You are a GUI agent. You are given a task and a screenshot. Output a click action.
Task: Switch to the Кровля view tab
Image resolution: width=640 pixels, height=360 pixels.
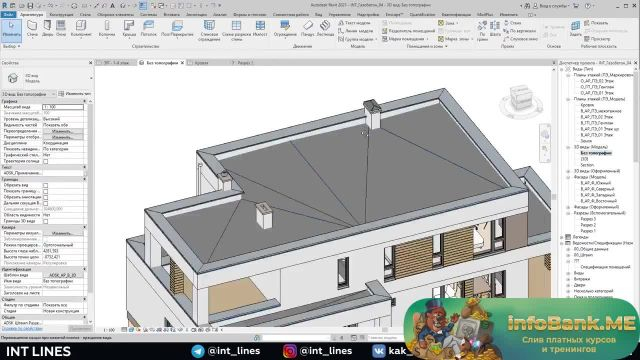click(201, 63)
